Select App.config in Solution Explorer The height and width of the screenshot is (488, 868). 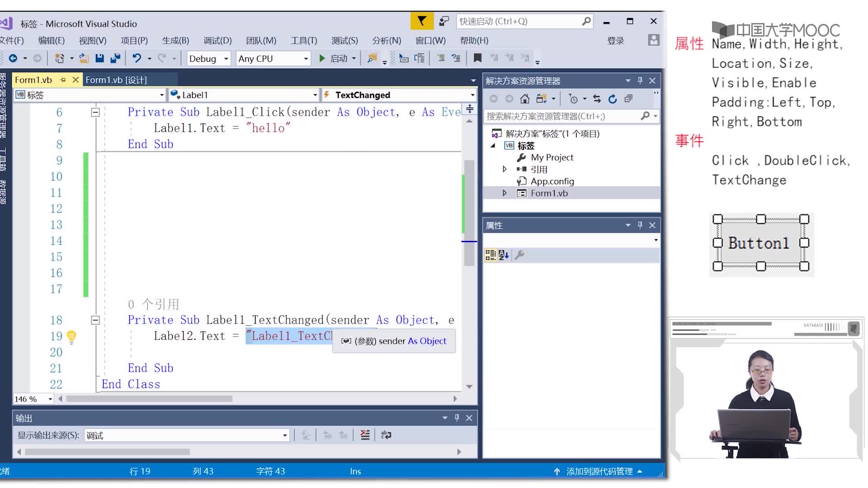[x=552, y=181]
